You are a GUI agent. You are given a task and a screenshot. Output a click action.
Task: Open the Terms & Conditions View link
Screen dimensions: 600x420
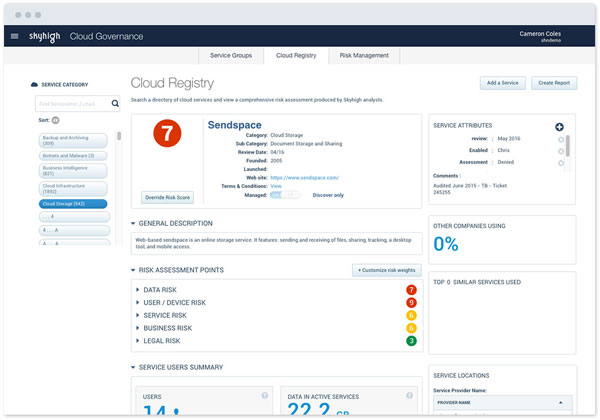click(x=276, y=186)
